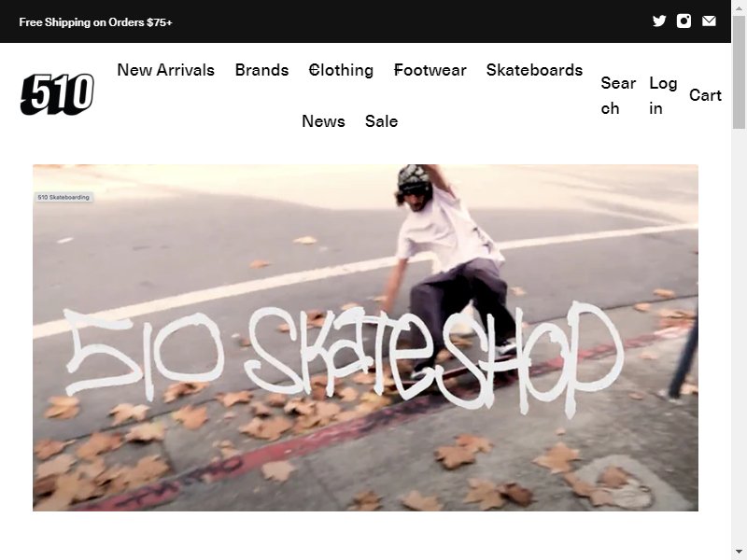Open the Skateboards menu item
Image resolution: width=747 pixels, height=560 pixels.
534,70
